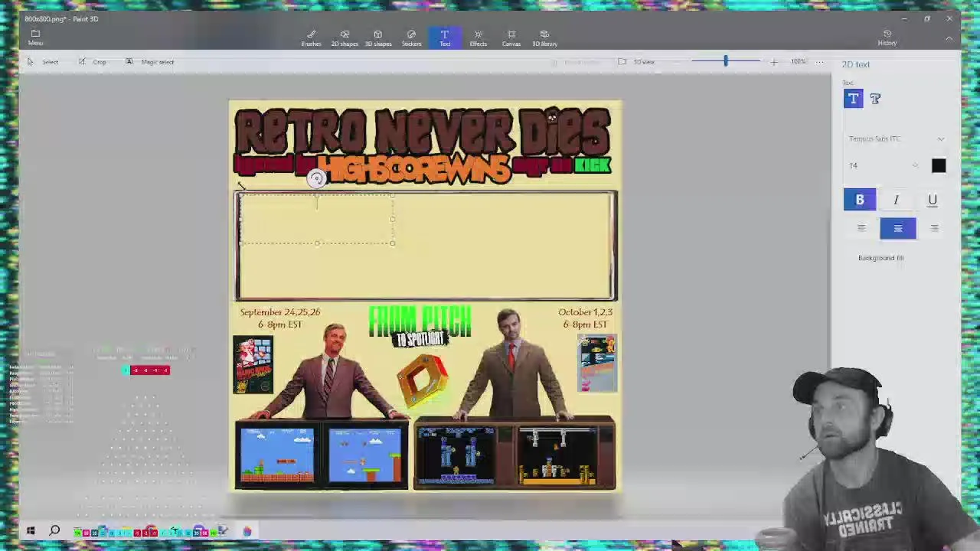Open the Canvas tool
Screen dimensions: 980x551
tap(511, 37)
